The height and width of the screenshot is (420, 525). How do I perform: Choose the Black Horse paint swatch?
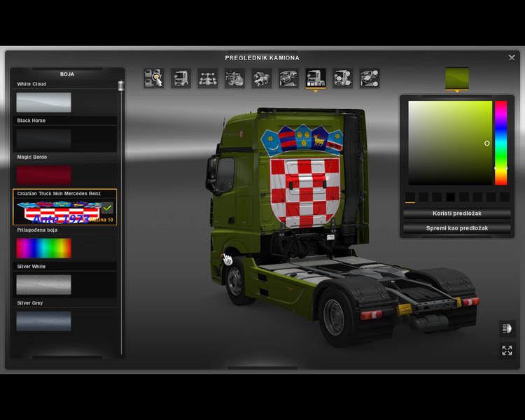[x=43, y=139]
